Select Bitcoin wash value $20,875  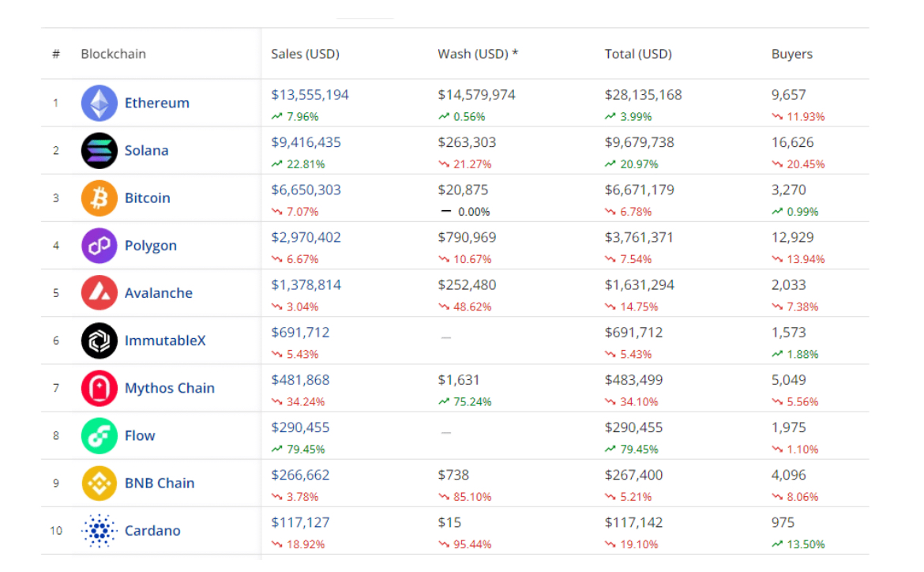pos(463,190)
